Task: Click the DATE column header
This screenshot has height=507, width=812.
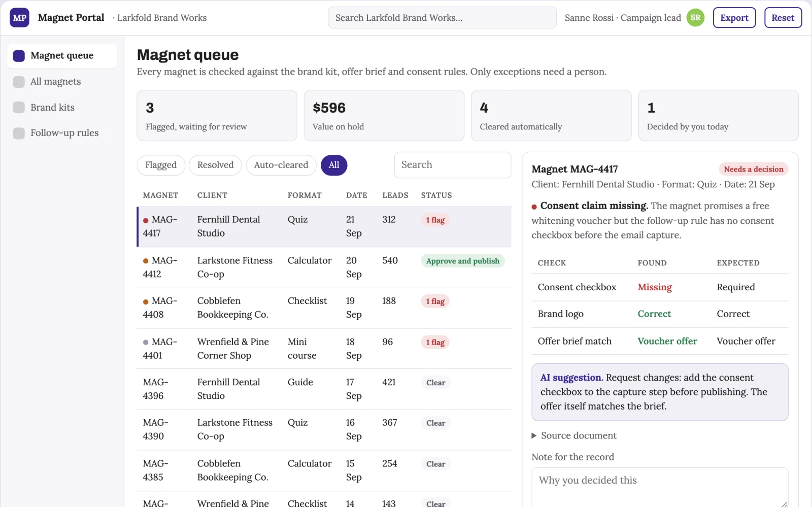Action: tap(357, 195)
